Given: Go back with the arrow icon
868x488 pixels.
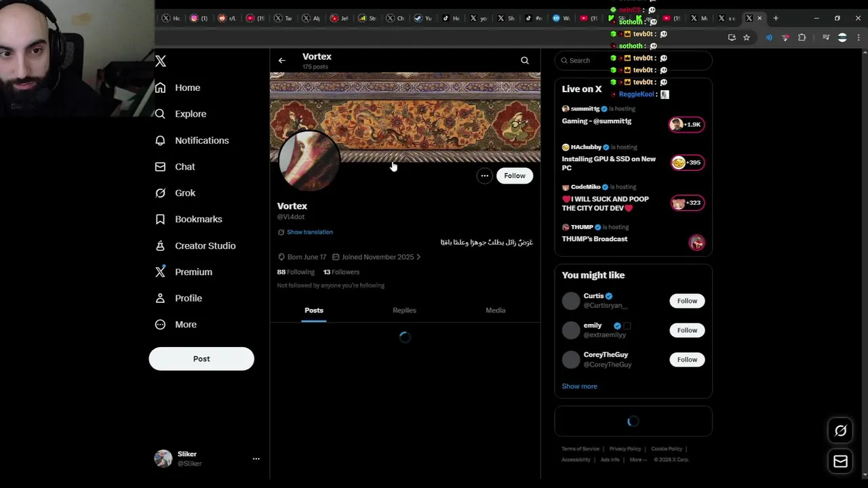Looking at the screenshot, I should coord(282,60).
